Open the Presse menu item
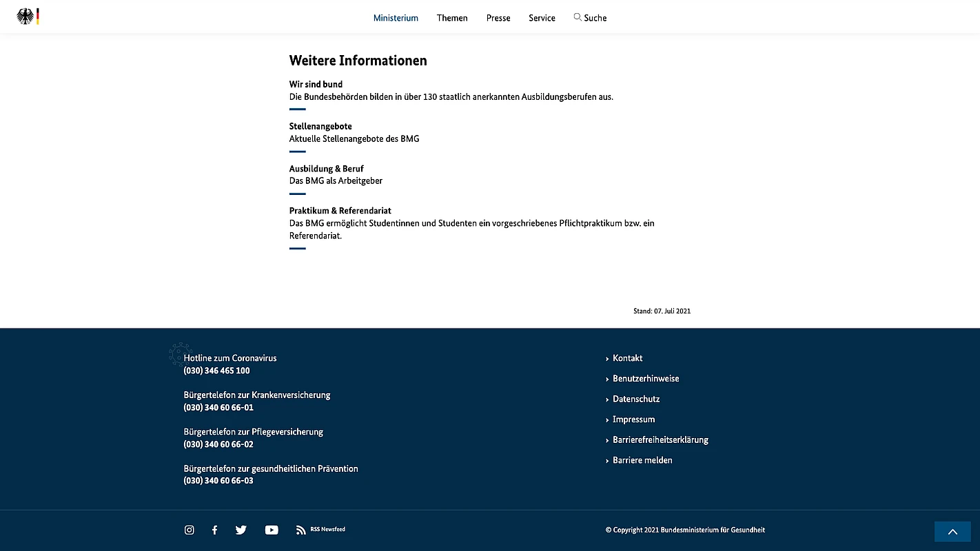The height and width of the screenshot is (551, 980). (498, 18)
